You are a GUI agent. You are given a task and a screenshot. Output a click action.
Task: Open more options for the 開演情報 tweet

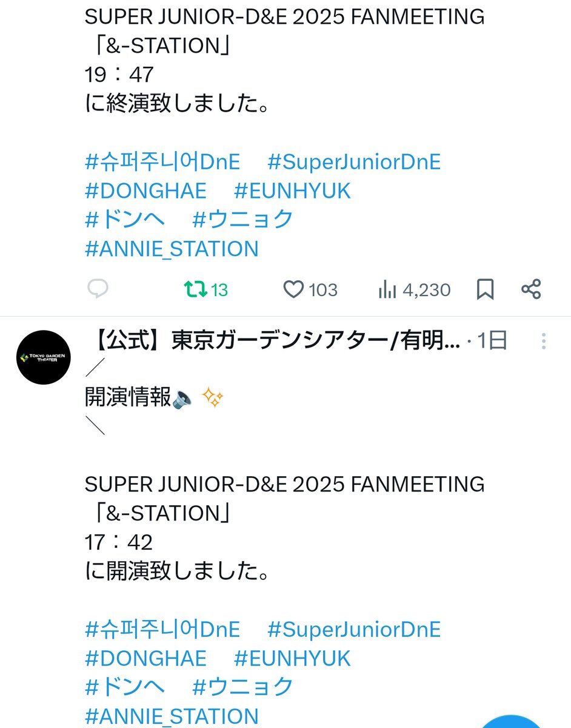tap(544, 341)
